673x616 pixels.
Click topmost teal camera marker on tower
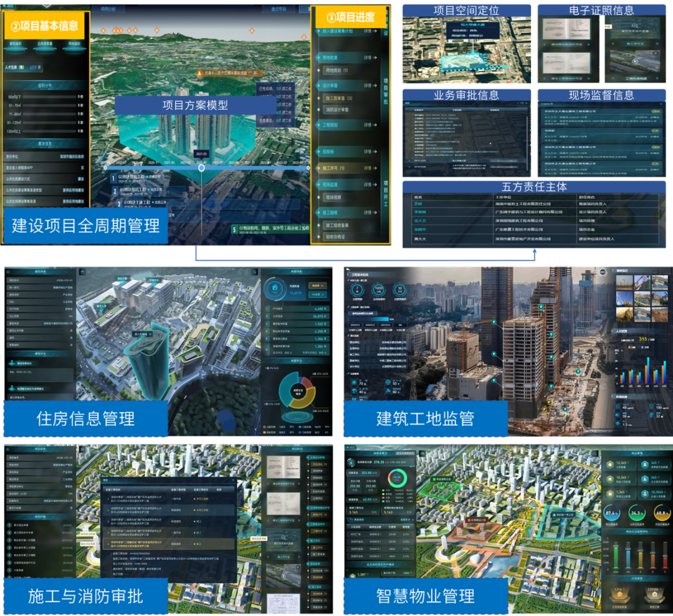click(542, 307)
